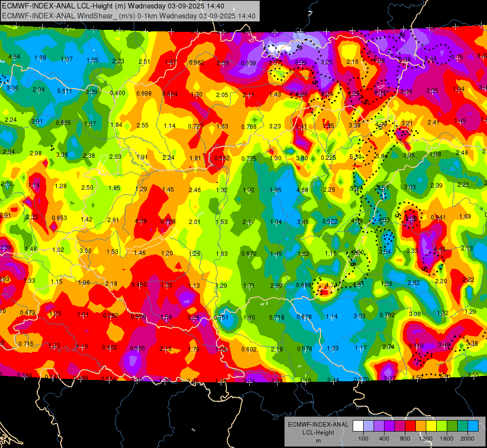Screen dimensions: 487x448
Task: Click the grid value 0.853
Action: point(59,218)
